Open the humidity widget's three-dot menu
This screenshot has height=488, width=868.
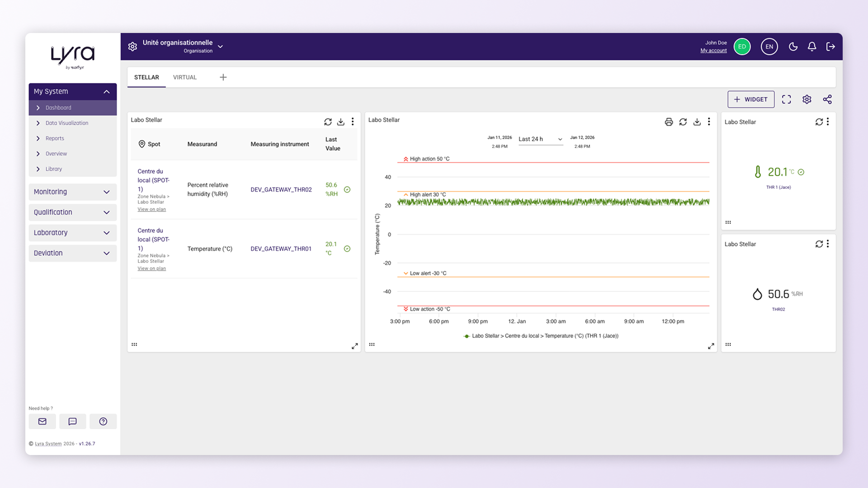tap(828, 244)
